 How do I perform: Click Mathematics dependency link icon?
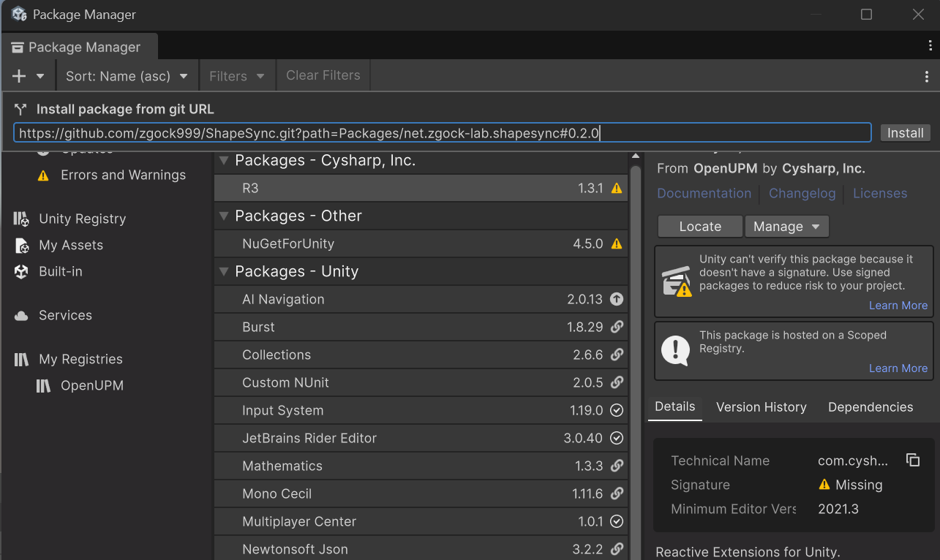[x=617, y=466]
